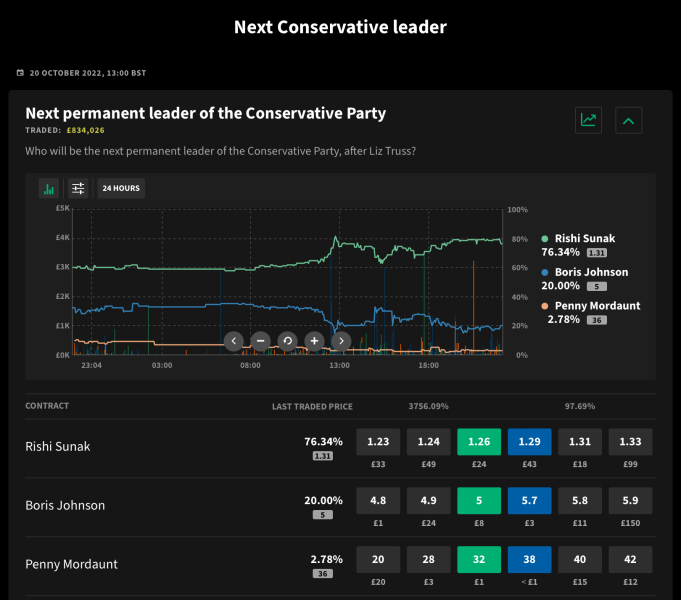The image size is (681, 600).
Task: Select 5.9 odds for Boris Johnson
Action: [630, 501]
